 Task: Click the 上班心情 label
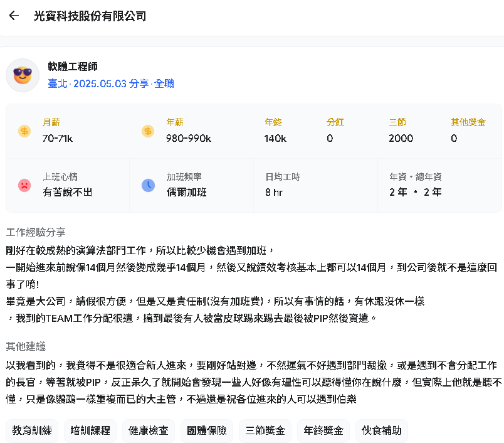pos(60,176)
